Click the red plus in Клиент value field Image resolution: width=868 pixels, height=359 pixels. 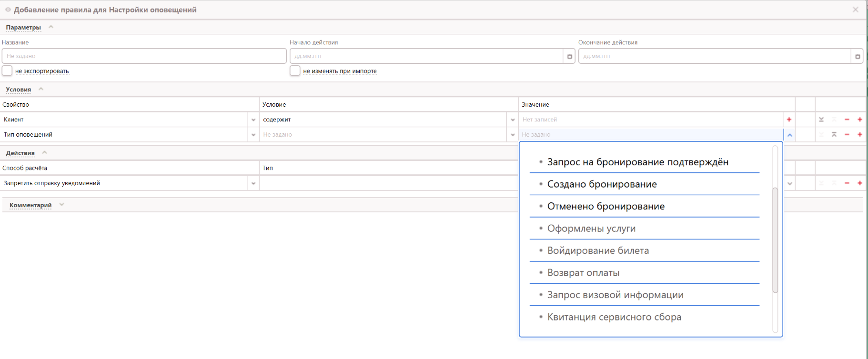pyautogui.click(x=789, y=120)
